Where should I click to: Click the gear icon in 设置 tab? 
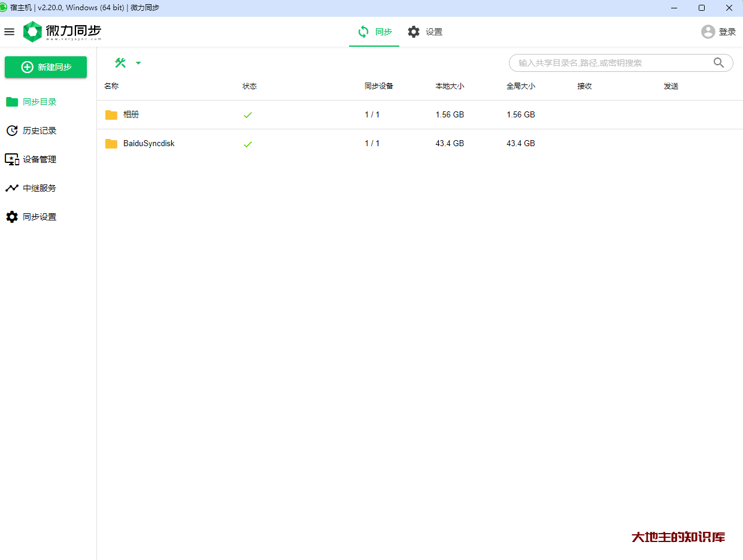[414, 32]
